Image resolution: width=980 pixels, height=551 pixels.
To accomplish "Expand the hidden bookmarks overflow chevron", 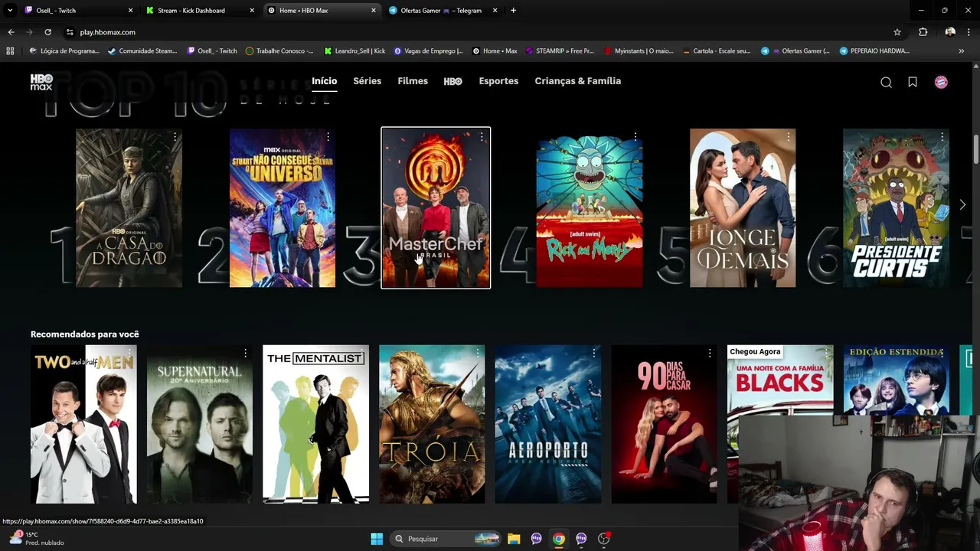I will coord(961,51).
